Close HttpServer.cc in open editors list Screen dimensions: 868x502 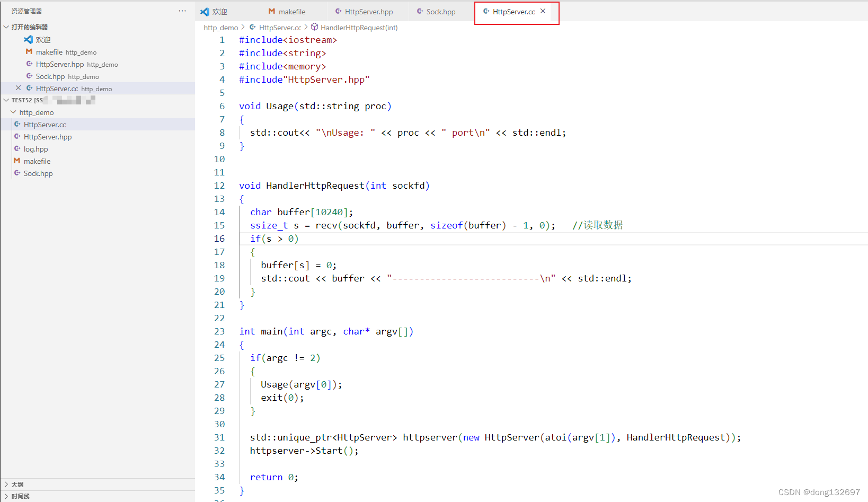pyautogui.click(x=18, y=89)
